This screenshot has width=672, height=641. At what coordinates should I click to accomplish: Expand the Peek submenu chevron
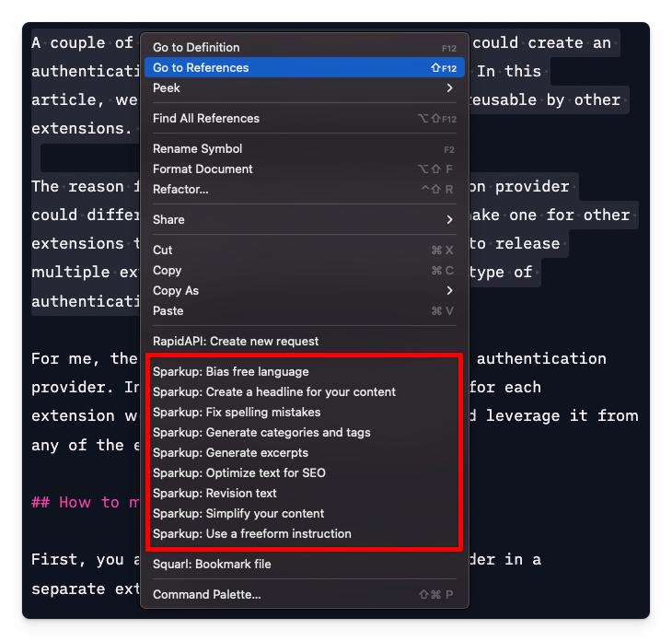pyautogui.click(x=449, y=87)
